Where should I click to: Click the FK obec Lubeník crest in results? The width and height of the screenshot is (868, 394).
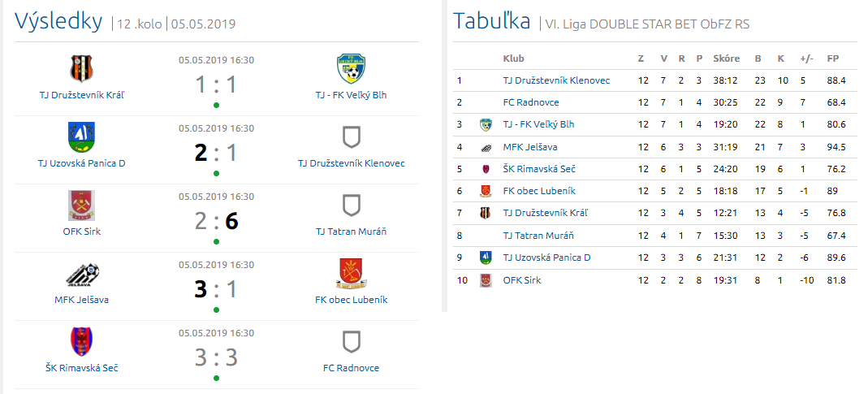(x=351, y=273)
